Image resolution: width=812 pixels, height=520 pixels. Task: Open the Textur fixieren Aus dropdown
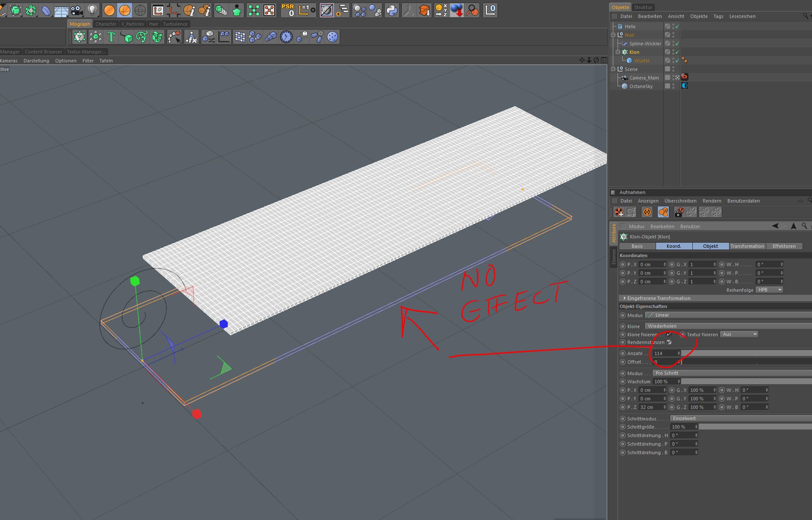click(739, 334)
